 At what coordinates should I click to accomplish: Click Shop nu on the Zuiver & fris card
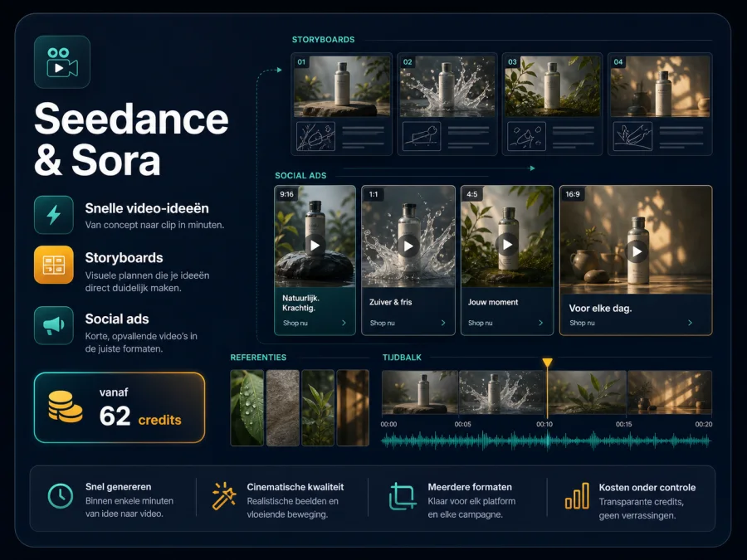coord(383,323)
